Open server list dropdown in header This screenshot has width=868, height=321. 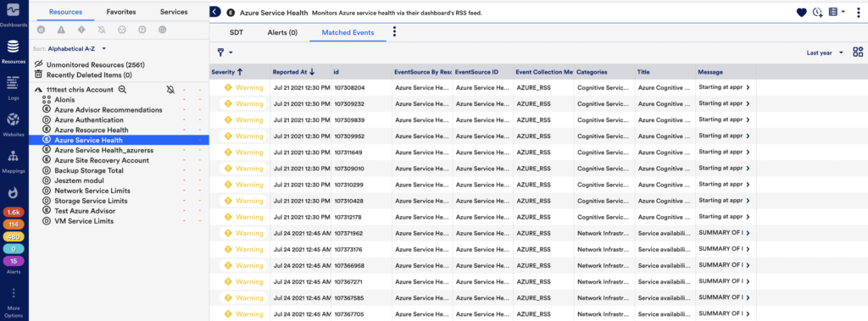836,12
